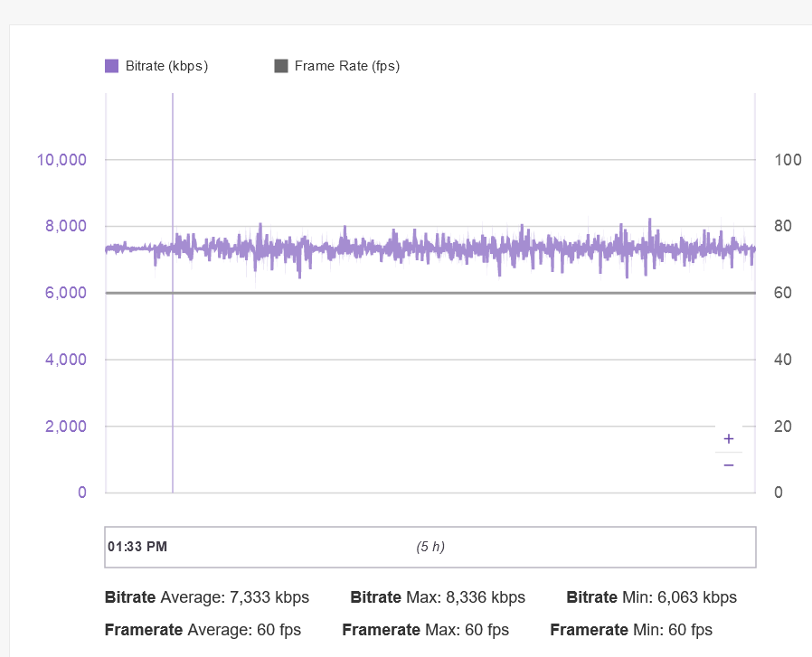Screen dimensions: 812x657
Task: Click the 100 right axis label
Action: tap(788, 160)
